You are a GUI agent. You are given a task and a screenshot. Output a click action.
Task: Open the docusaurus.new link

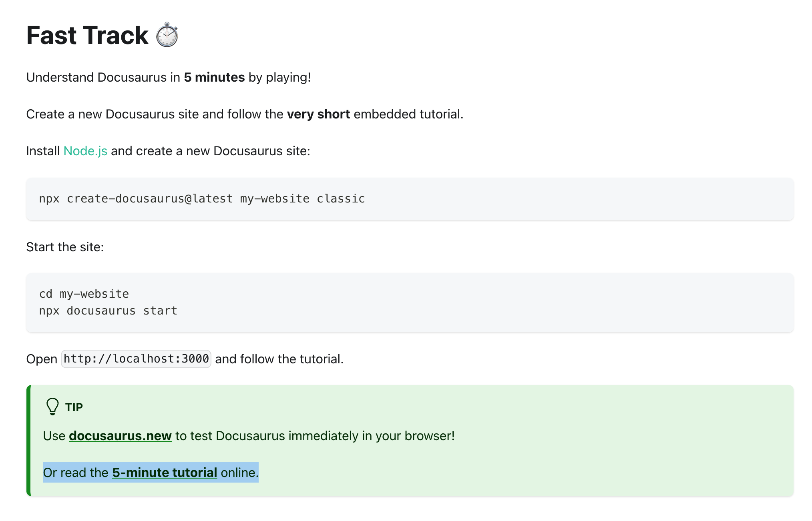coord(121,436)
